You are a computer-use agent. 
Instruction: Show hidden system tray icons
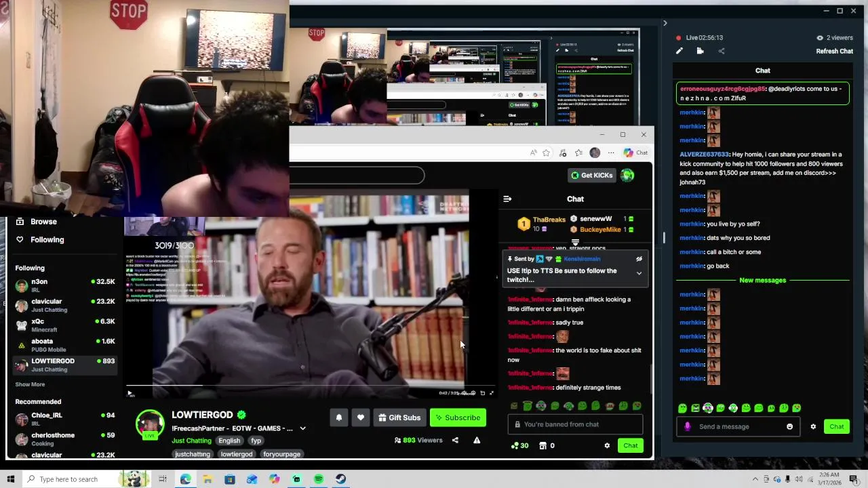(x=755, y=479)
